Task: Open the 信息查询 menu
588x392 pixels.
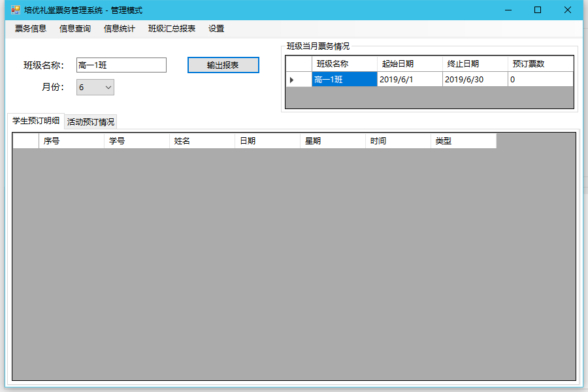Action: pos(75,29)
